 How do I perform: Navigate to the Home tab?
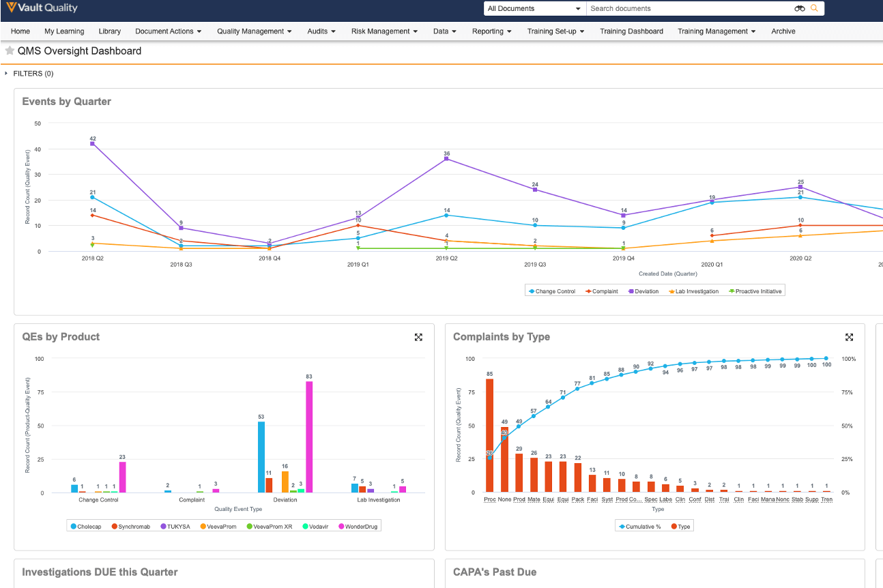tap(20, 31)
